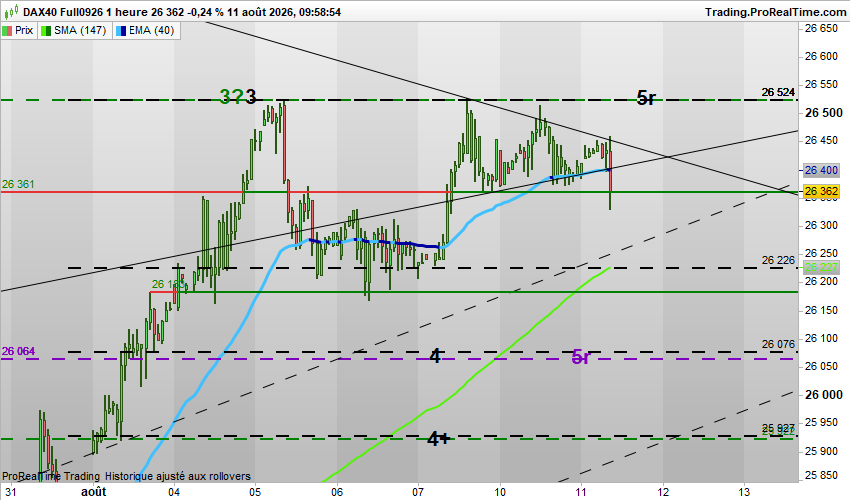Click the 'Historique ajusté aux rollovers' note
850x500 pixels.
tap(178, 476)
